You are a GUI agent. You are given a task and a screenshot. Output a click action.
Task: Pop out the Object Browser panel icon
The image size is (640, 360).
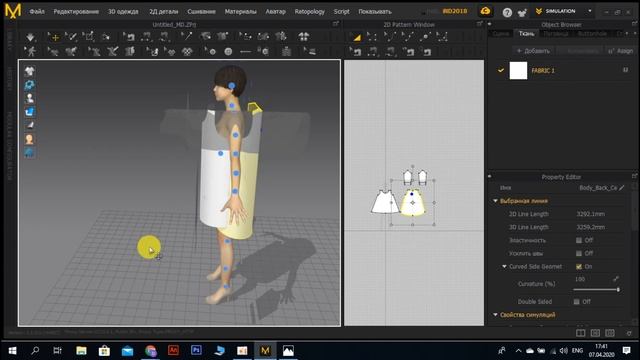pos(634,24)
